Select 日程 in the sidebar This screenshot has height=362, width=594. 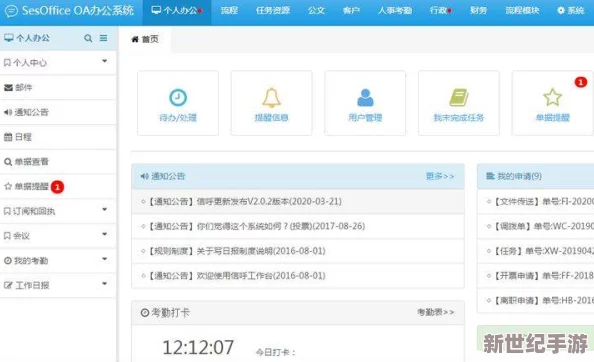[x=58, y=137]
